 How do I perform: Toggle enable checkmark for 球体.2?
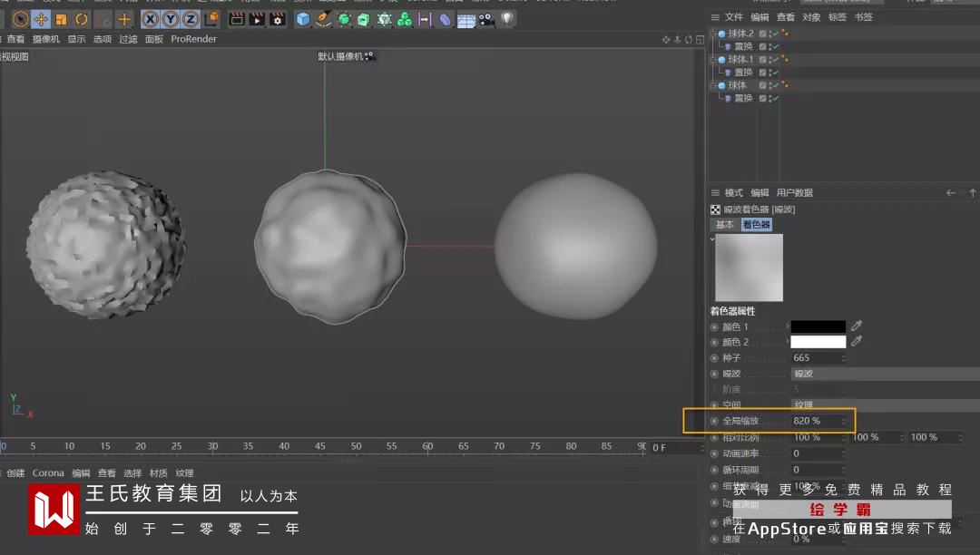click(775, 34)
